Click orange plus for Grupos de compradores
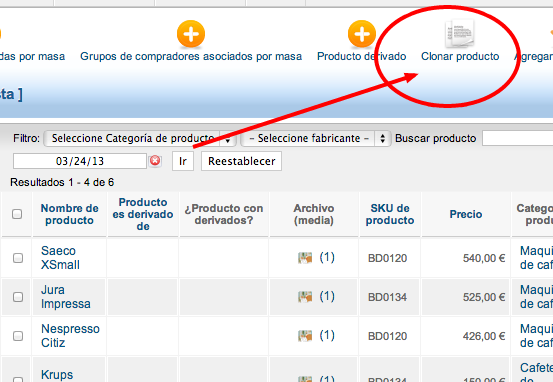553x382 pixels. (x=191, y=34)
